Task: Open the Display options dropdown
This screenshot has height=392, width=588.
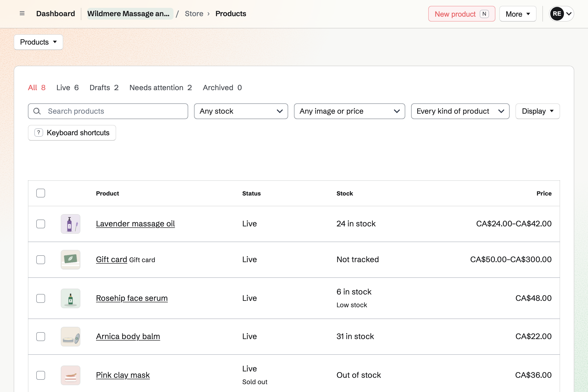Action: click(x=538, y=111)
